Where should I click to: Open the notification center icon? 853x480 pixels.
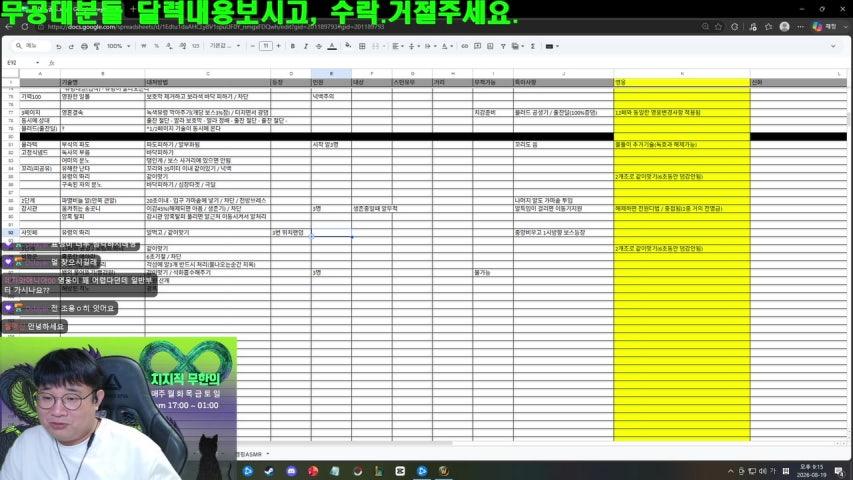pos(839,471)
